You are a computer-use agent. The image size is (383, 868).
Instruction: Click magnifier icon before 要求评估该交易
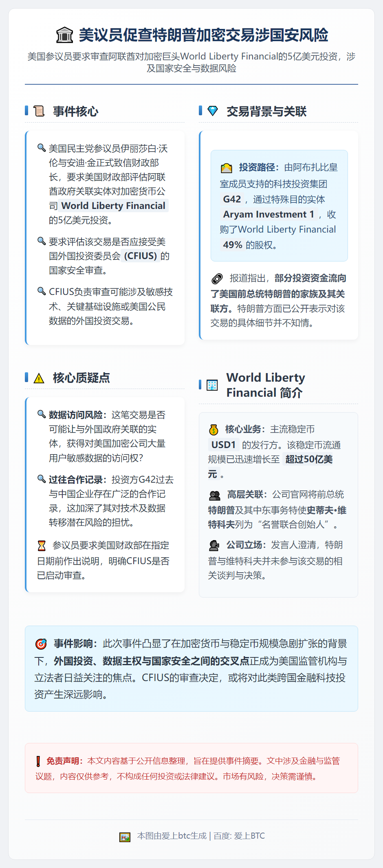(41, 241)
